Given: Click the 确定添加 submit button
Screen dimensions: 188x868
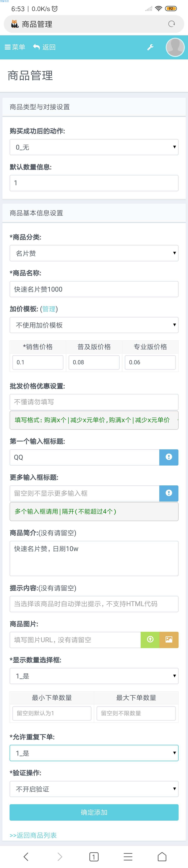Looking at the screenshot, I should pos(94,812).
